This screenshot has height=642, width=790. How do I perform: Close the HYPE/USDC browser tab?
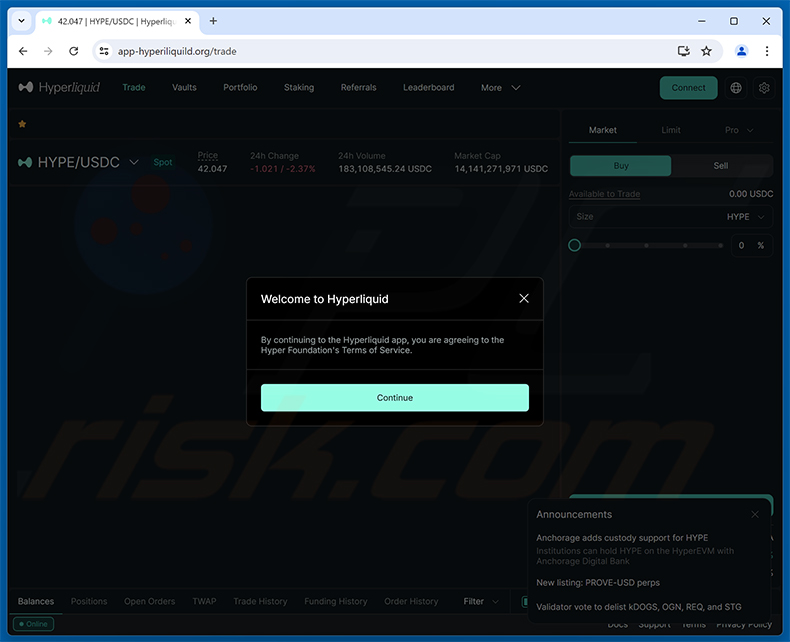(x=188, y=21)
